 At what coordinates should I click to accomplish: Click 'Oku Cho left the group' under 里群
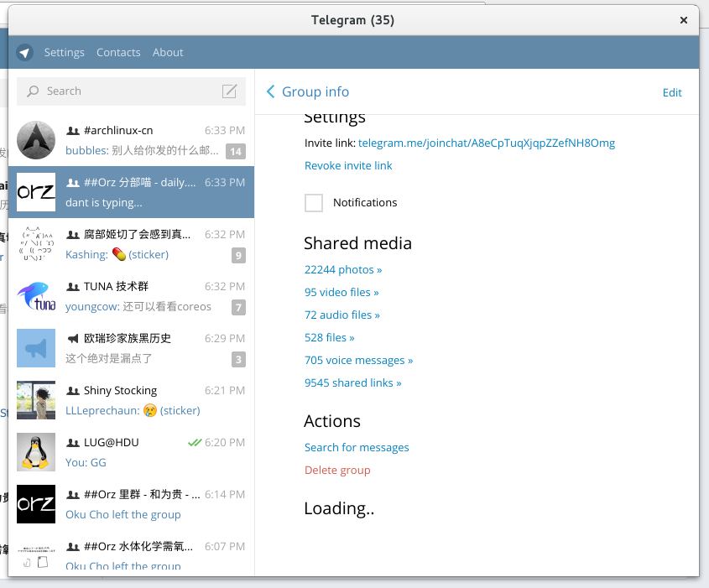coord(123,515)
